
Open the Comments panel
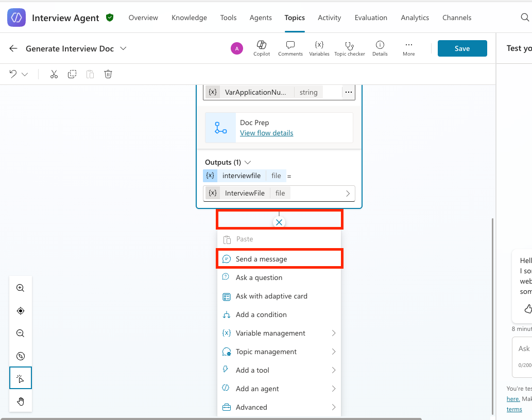[290, 48]
